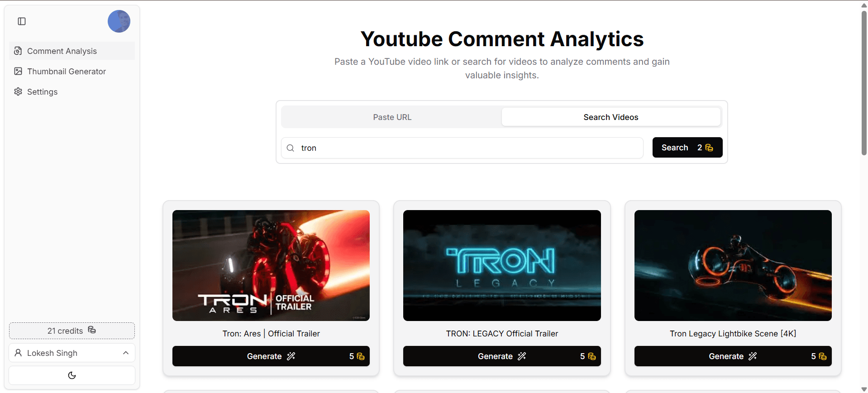This screenshot has width=868, height=393.
Task: Click the Thumbnail Generator image icon
Action: point(18,71)
